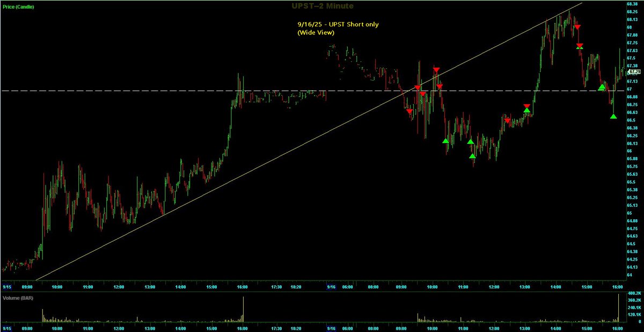Click the 67.63 price axis label
Screen dimensions: 644x332
tap(632, 50)
